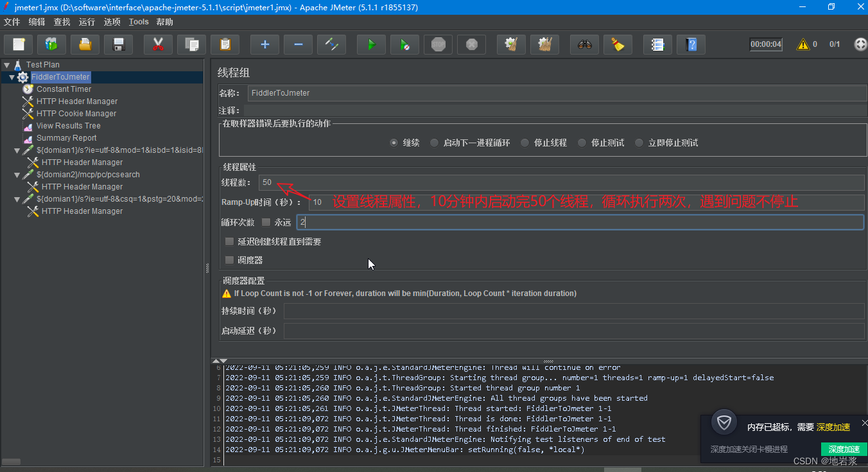Start the test with the green play icon
868x472 pixels.
371,44
